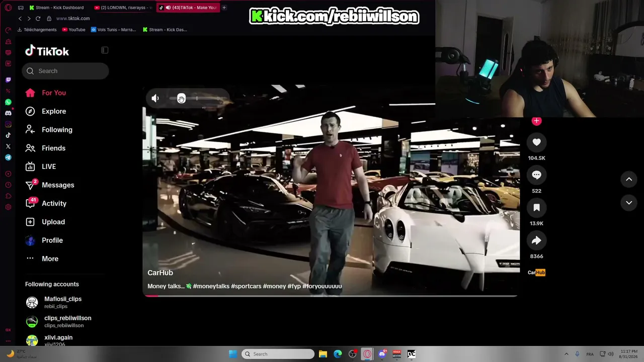This screenshot has width=644, height=362.
Task: Follow CarHub with the red plus button
Action: [536, 121]
